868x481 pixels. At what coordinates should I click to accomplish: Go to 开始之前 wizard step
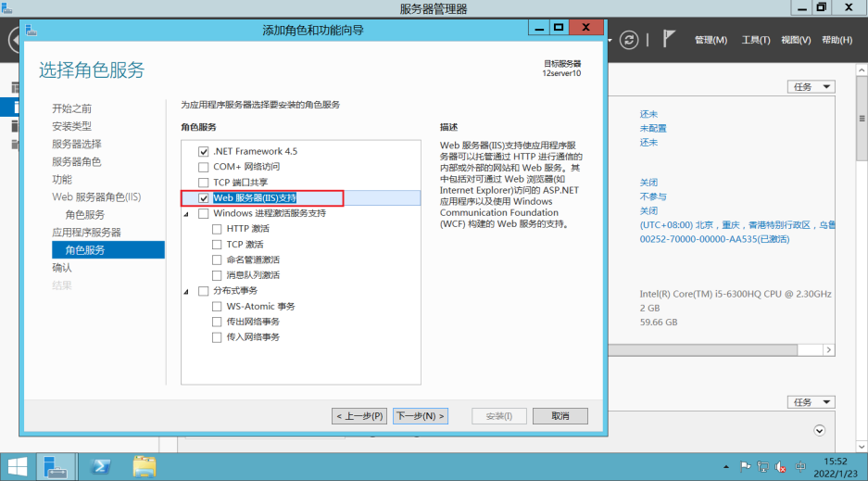click(x=72, y=108)
